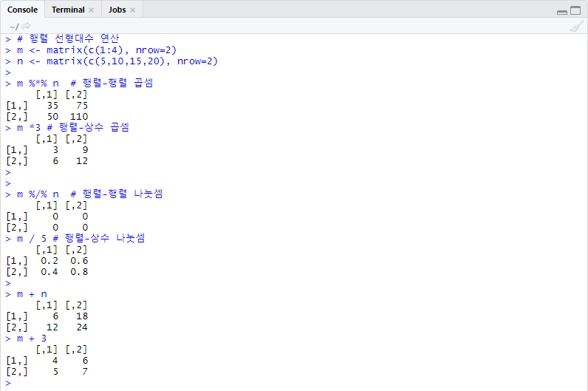Close the Terminal tab
This screenshot has width=588, height=391.
[x=91, y=10]
